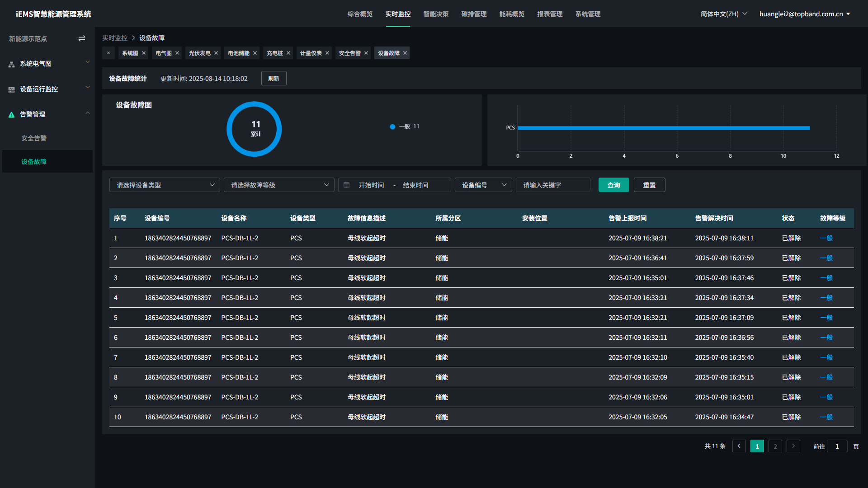This screenshot has height=488, width=868.
Task: Click the 查询 search button
Action: coord(613,185)
